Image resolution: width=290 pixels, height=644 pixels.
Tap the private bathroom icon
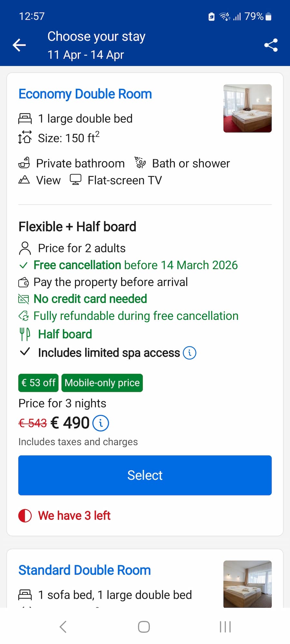click(25, 163)
